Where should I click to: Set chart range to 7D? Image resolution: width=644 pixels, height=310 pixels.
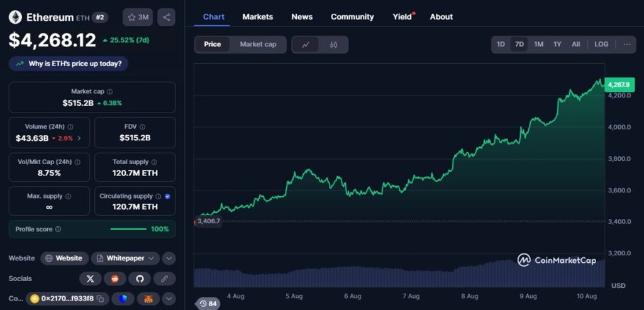(x=519, y=45)
